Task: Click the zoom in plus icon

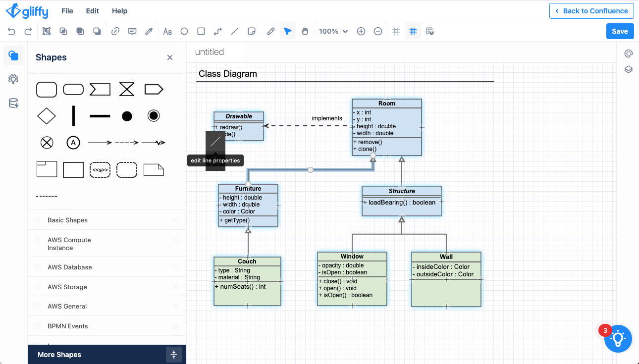Action: click(x=361, y=31)
